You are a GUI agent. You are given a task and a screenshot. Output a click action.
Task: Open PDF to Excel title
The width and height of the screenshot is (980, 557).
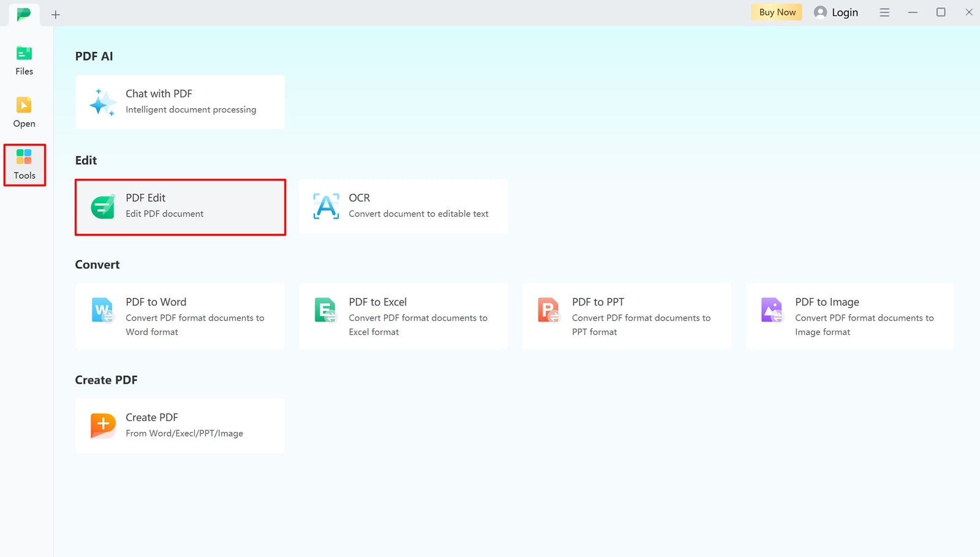pos(377,302)
